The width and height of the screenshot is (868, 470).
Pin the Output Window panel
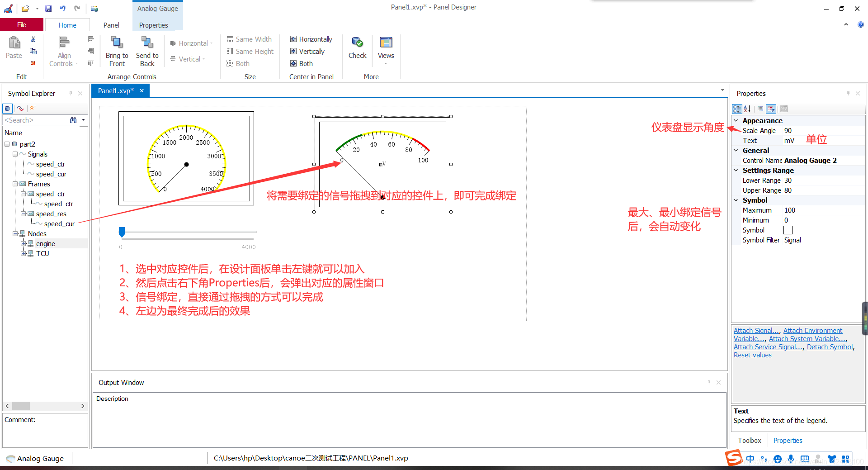point(709,383)
